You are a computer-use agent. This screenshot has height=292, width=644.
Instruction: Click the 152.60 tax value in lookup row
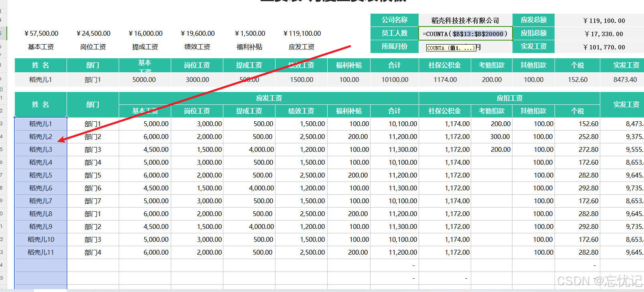[577, 80]
